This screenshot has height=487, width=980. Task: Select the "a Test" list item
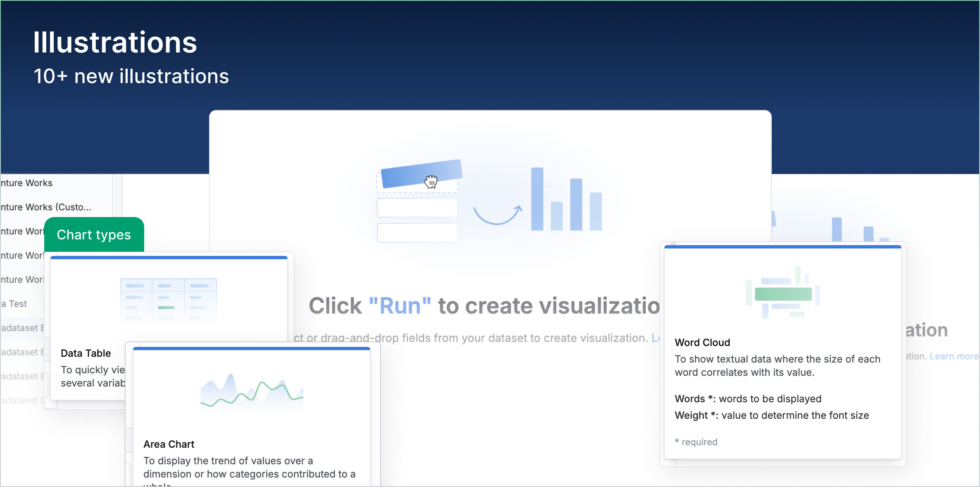click(14, 304)
